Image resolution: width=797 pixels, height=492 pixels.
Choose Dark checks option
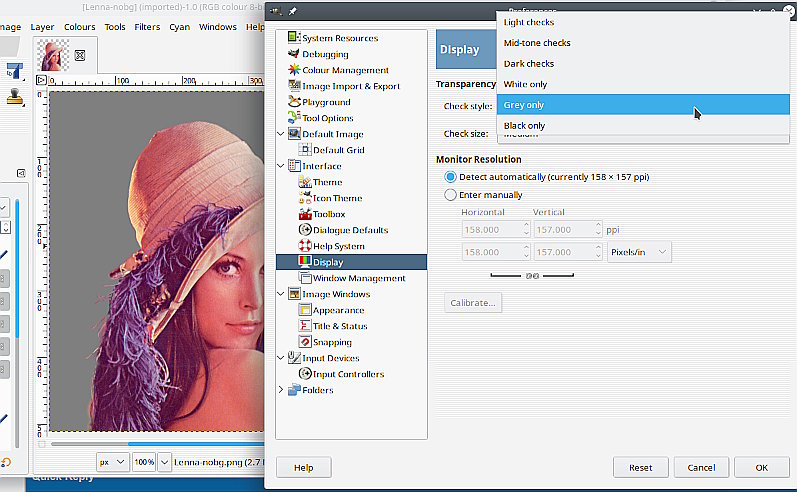(643, 64)
